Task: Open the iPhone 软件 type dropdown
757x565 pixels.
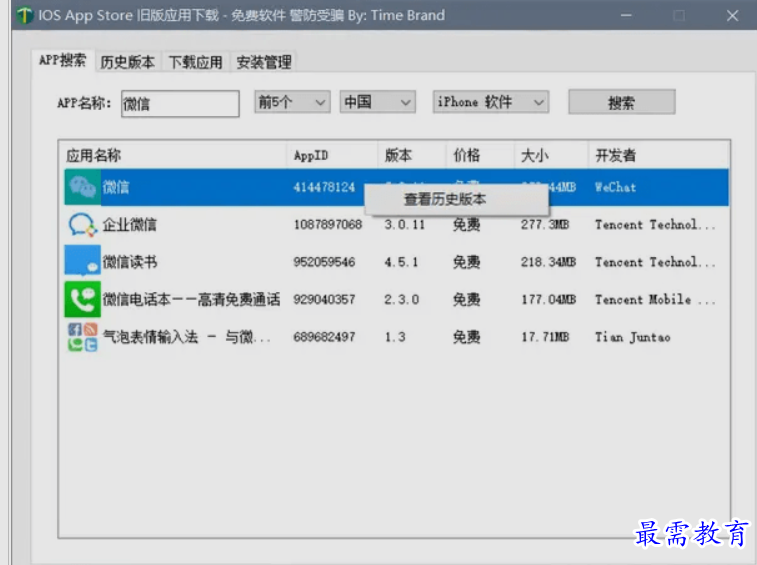Action: coord(491,102)
